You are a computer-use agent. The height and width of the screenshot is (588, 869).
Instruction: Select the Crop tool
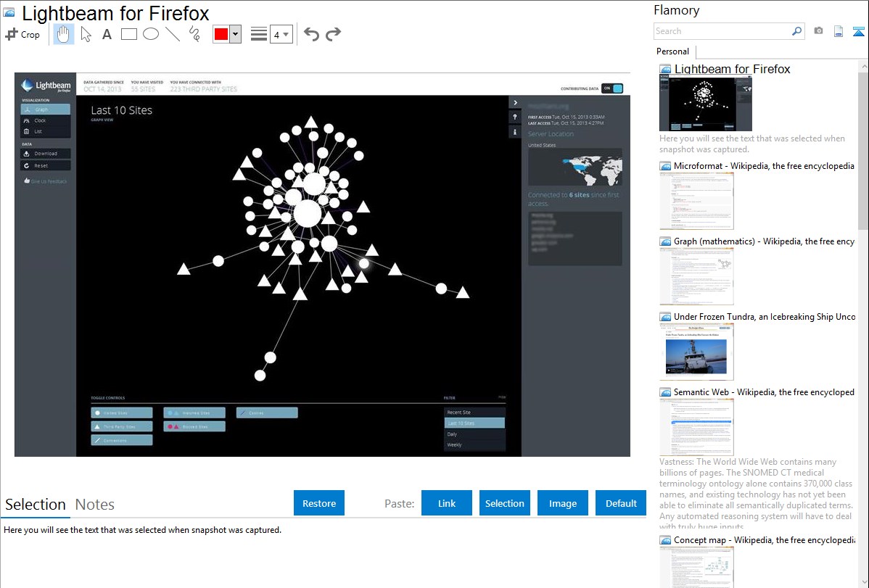point(22,34)
